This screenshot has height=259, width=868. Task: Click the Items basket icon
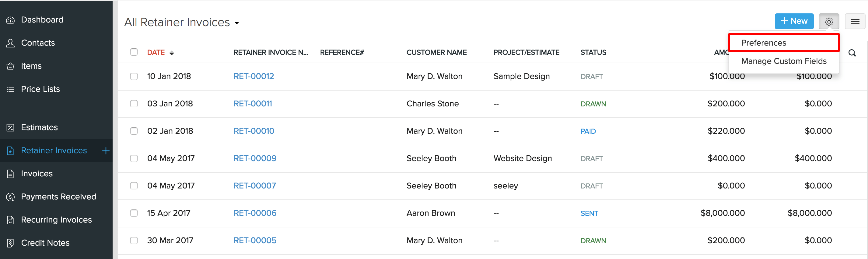[x=10, y=66]
